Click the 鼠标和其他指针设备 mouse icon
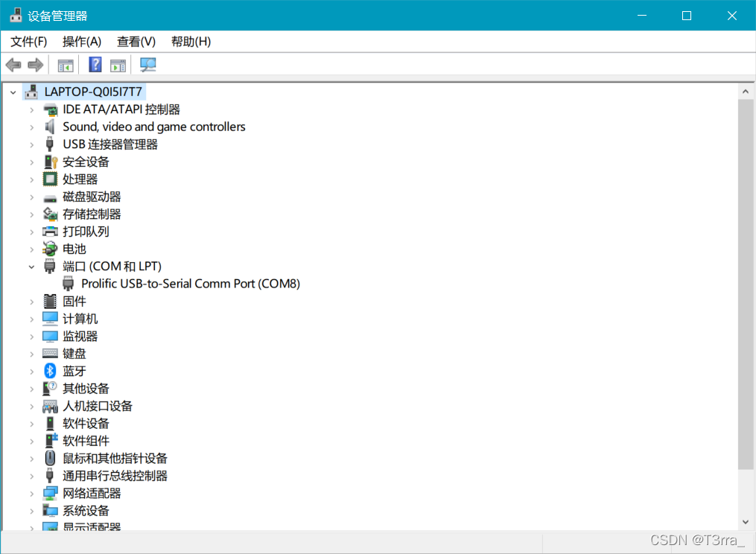This screenshot has width=756, height=554. coord(50,458)
